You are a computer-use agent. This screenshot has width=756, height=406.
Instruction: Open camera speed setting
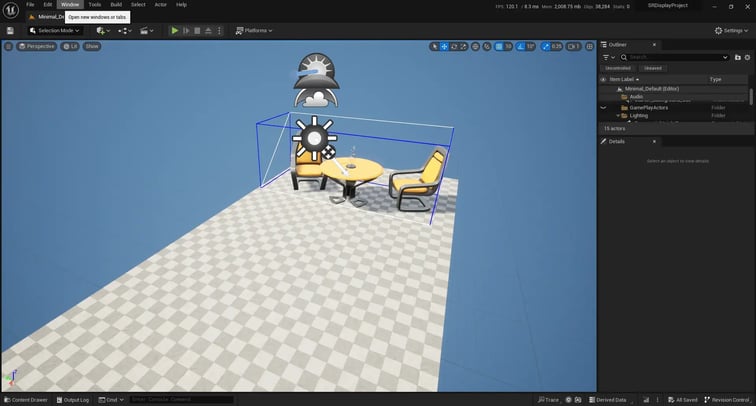(573, 46)
